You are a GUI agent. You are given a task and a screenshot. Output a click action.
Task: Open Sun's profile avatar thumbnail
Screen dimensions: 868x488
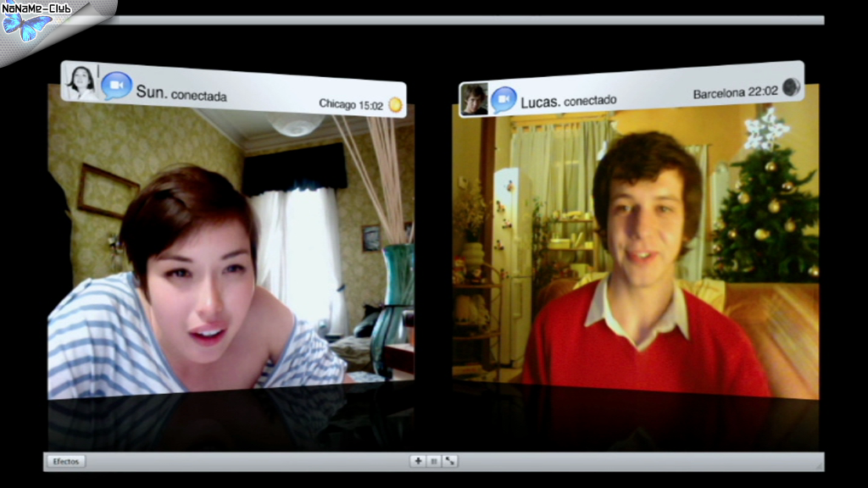[x=81, y=82]
